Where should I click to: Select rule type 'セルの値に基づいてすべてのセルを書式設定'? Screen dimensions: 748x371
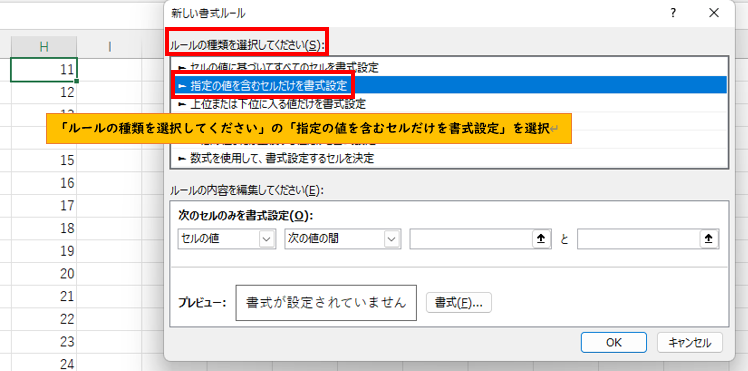449,68
